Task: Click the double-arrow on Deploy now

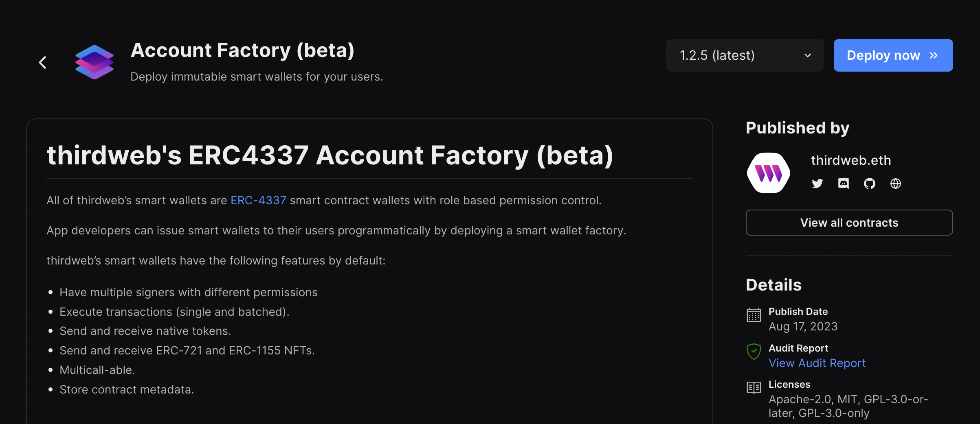Action: (x=934, y=55)
